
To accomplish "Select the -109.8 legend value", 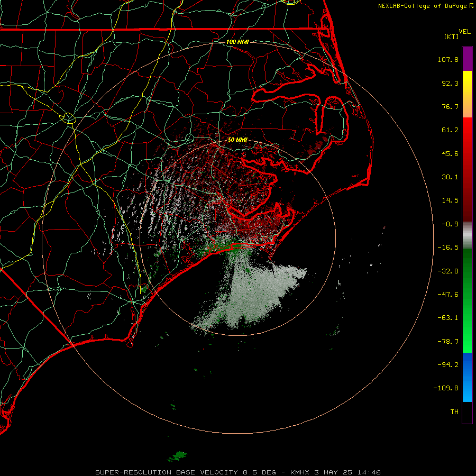I will pos(446,388).
